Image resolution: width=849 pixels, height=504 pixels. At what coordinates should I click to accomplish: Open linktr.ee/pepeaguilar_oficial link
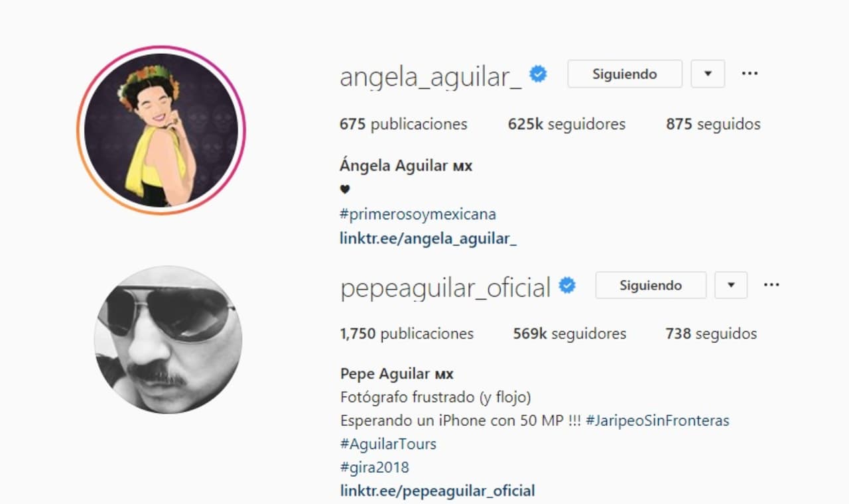(437, 491)
